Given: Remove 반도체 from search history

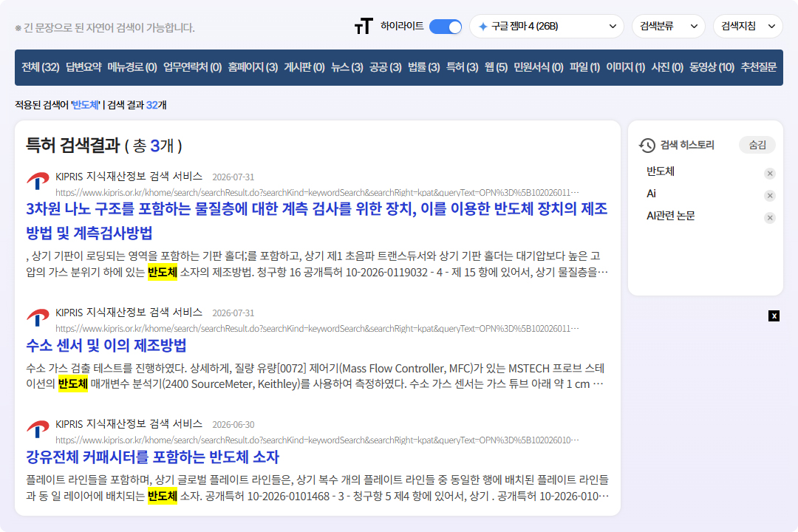Looking at the screenshot, I should click(x=770, y=174).
